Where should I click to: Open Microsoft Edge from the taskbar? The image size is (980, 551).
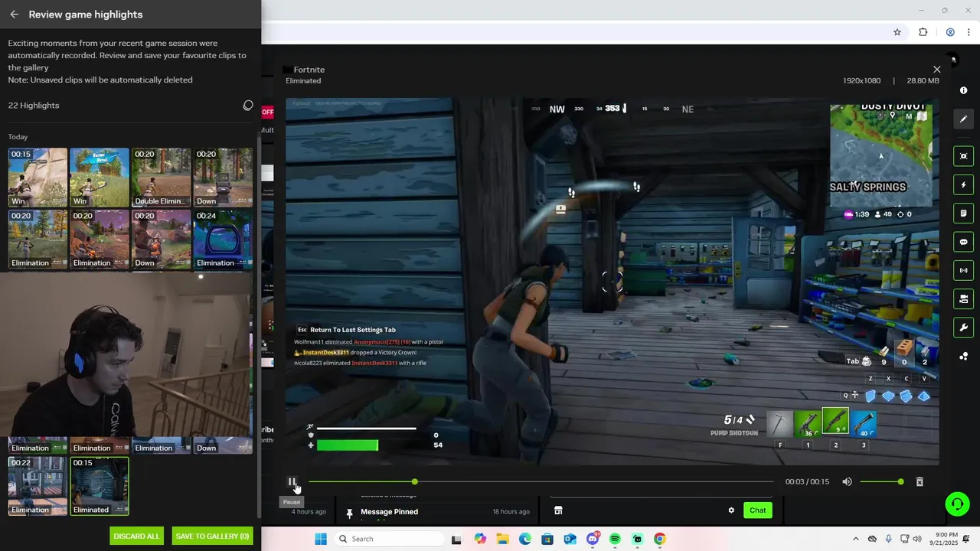coord(525,539)
